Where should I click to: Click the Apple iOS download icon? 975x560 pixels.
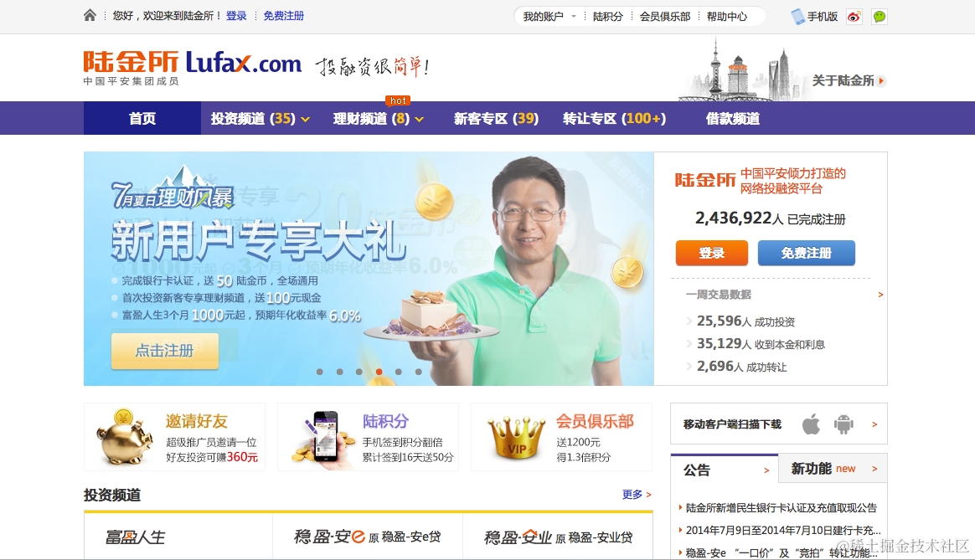811,424
